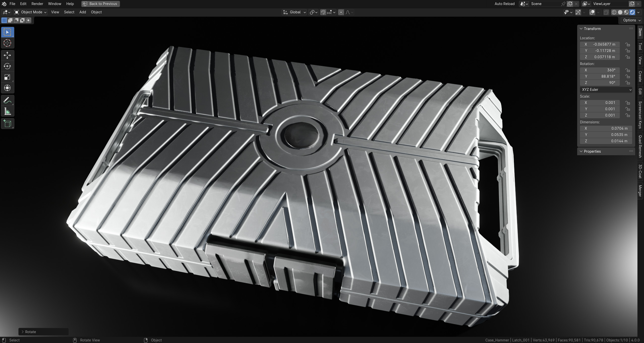Screen dimensions: 644x343
Task: Lock the Location X value
Action: [x=628, y=44]
